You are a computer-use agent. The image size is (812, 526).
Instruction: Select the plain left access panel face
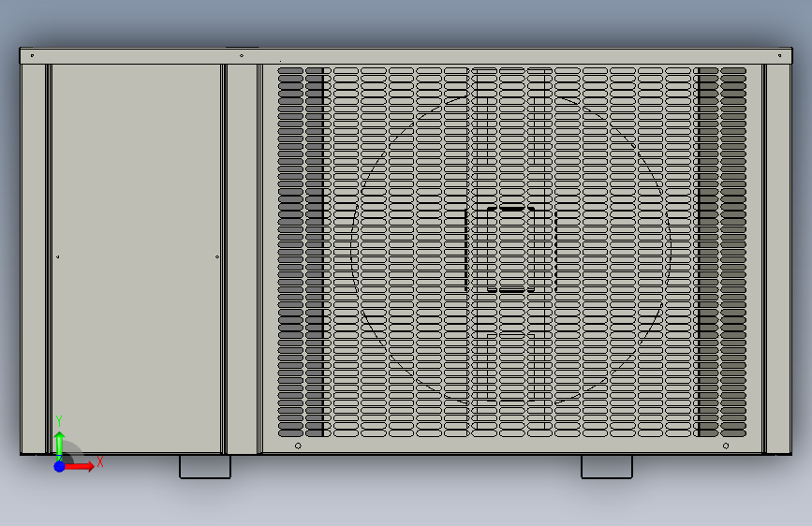[x=136, y=258]
